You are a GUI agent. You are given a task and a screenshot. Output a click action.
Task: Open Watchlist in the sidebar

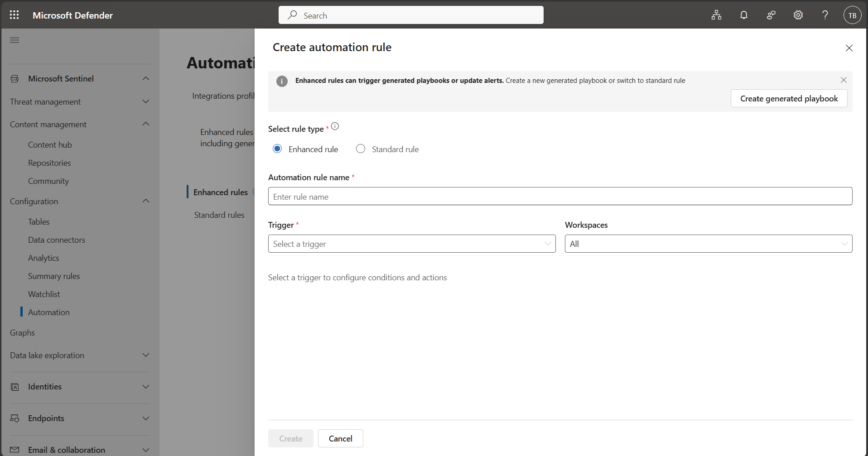(x=44, y=294)
